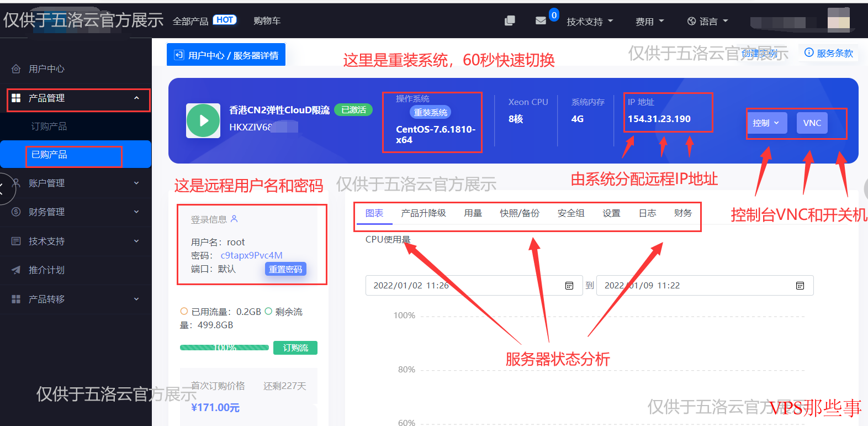Open calendar picker for start date
The width and height of the screenshot is (868, 426).
[x=569, y=286]
